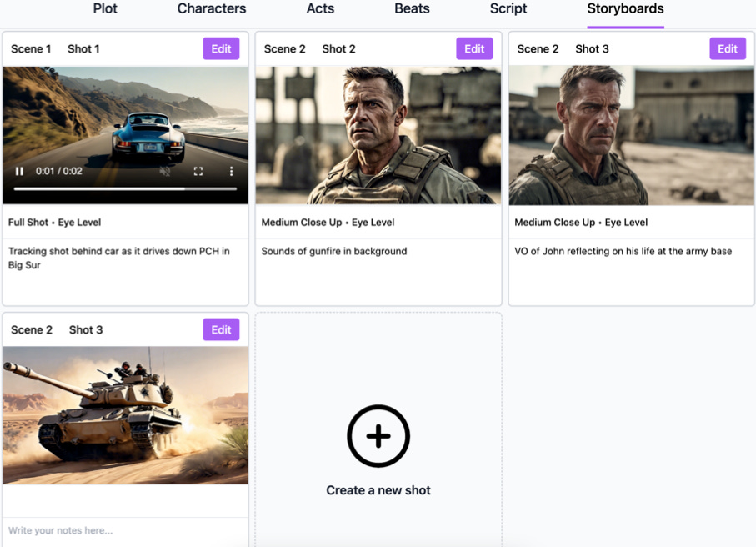756x547 pixels.
Task: Open the desert tank image
Action: [x=125, y=415]
